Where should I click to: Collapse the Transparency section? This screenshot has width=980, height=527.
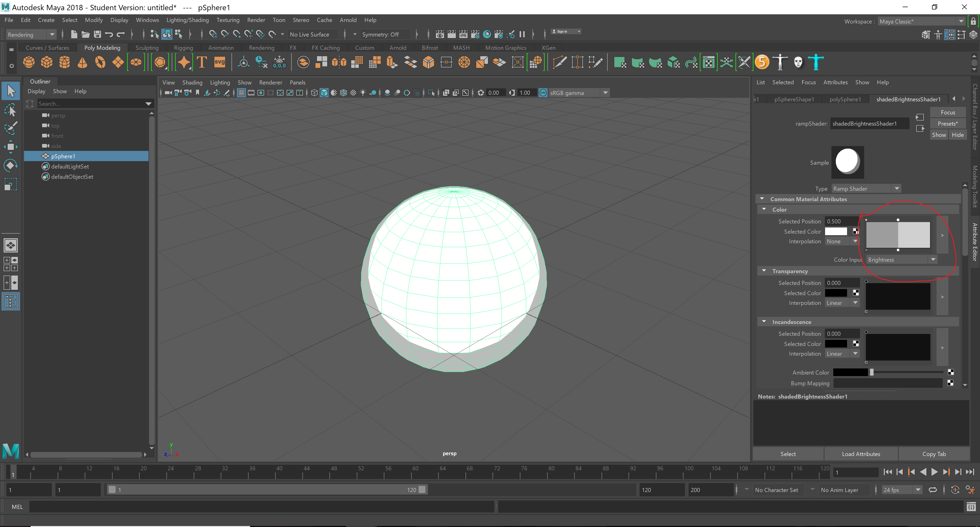(764, 271)
